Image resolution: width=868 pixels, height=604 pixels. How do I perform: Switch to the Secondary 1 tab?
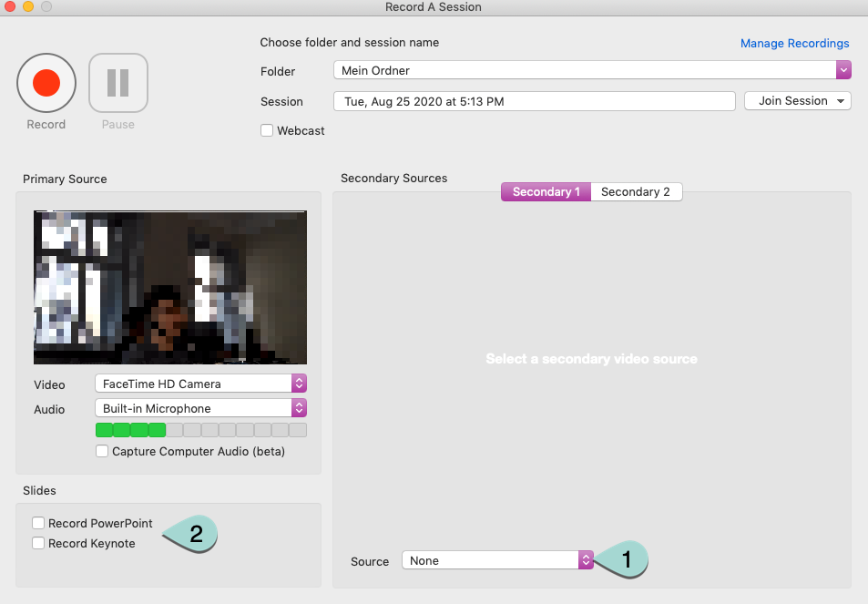[546, 192]
